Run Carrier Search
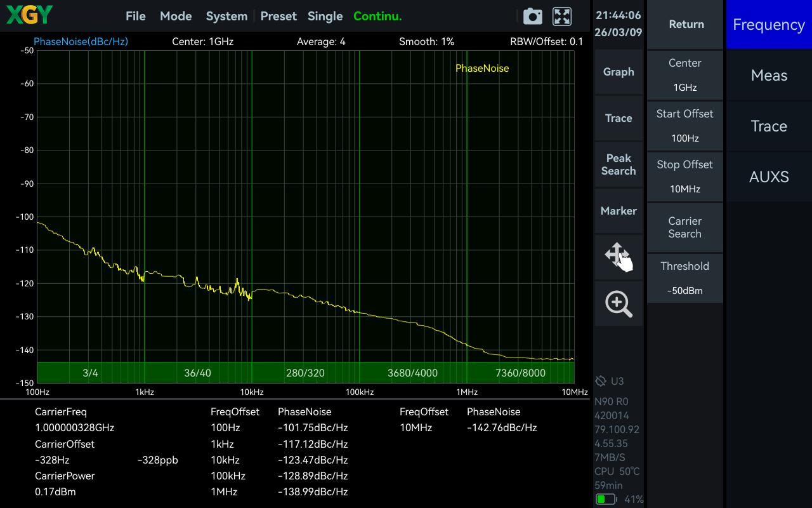This screenshot has width=812, height=508. [685, 227]
